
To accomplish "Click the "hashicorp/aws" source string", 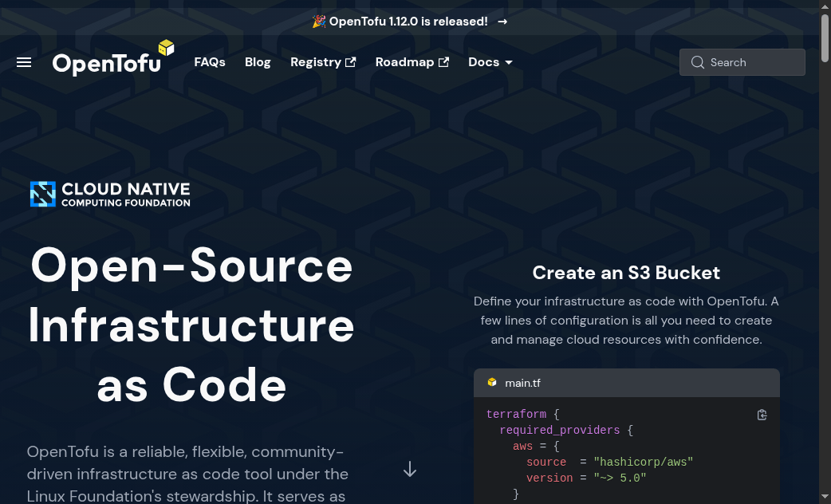I will 644,462.
